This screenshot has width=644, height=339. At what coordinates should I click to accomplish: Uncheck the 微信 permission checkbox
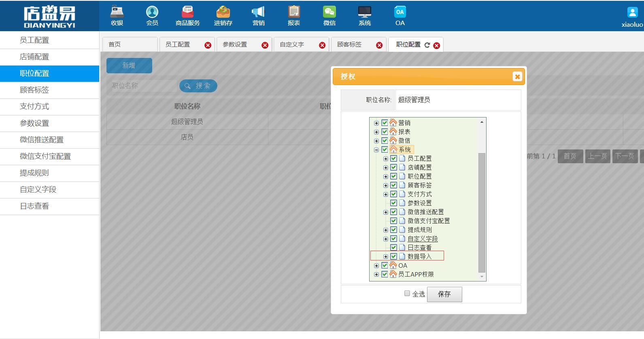[x=385, y=140]
